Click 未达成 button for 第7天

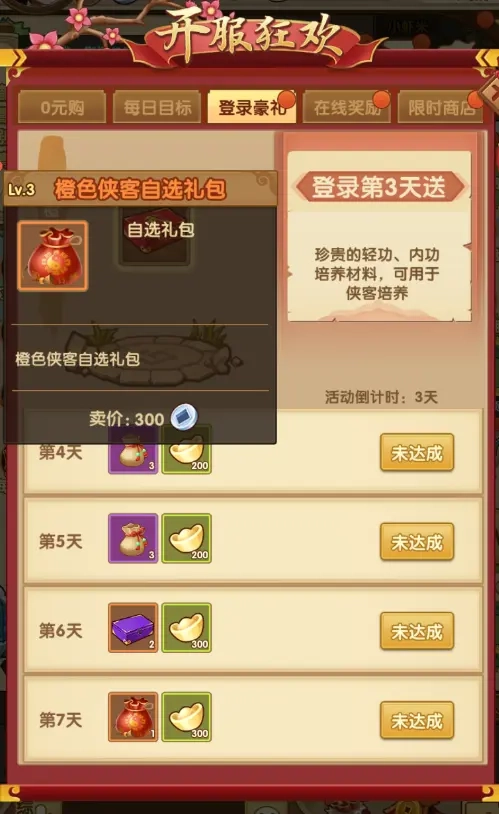(x=417, y=721)
